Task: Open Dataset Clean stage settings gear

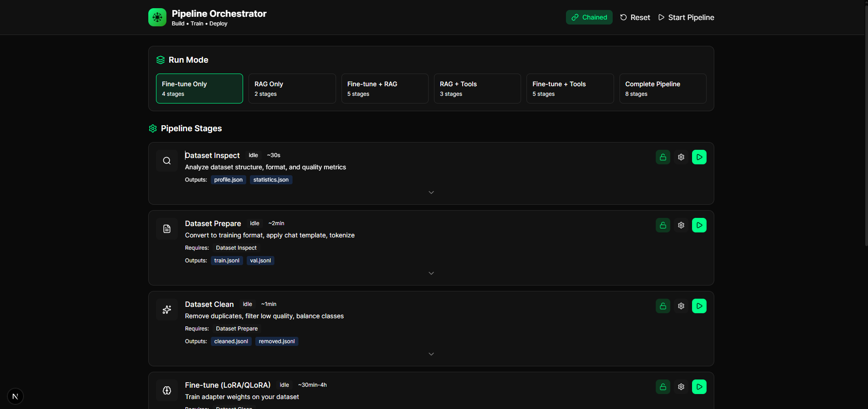Action: click(681, 306)
